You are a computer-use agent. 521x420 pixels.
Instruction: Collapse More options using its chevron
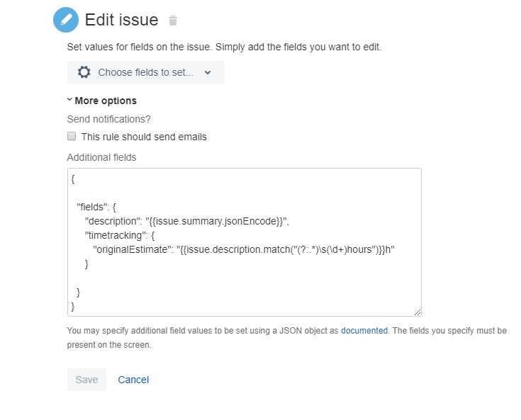[69, 99]
